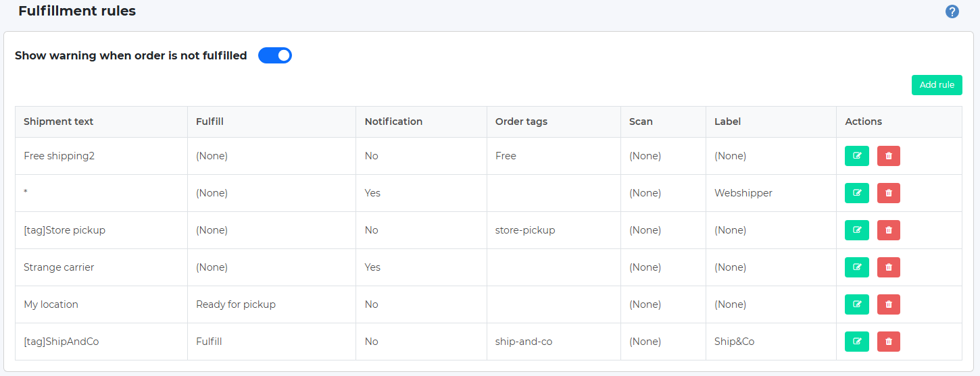This screenshot has width=980, height=376.
Task: Edit the My location rule
Action: (x=857, y=304)
